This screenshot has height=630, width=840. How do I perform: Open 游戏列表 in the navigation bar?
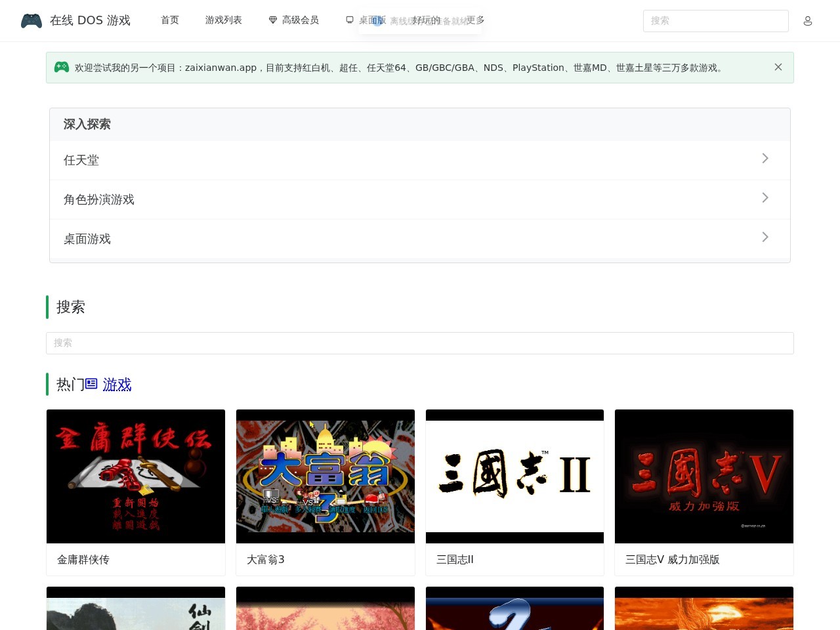[x=224, y=20]
